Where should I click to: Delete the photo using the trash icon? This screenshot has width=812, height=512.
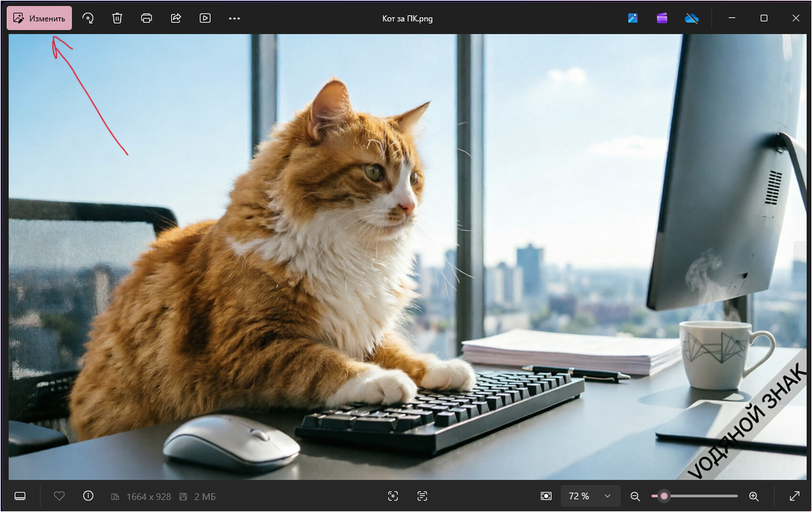[x=117, y=18]
